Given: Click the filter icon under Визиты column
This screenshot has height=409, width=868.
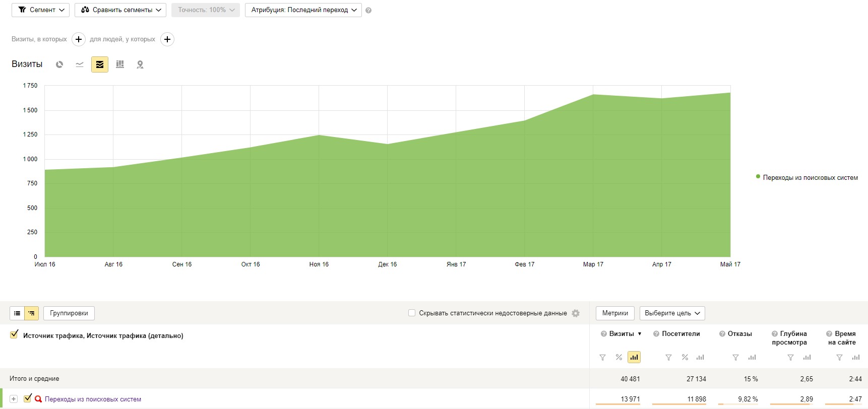Looking at the screenshot, I should pos(602,358).
